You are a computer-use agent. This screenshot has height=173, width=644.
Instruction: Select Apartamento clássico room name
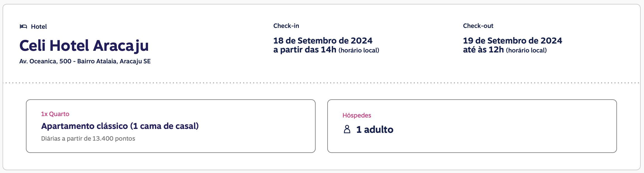(120, 126)
